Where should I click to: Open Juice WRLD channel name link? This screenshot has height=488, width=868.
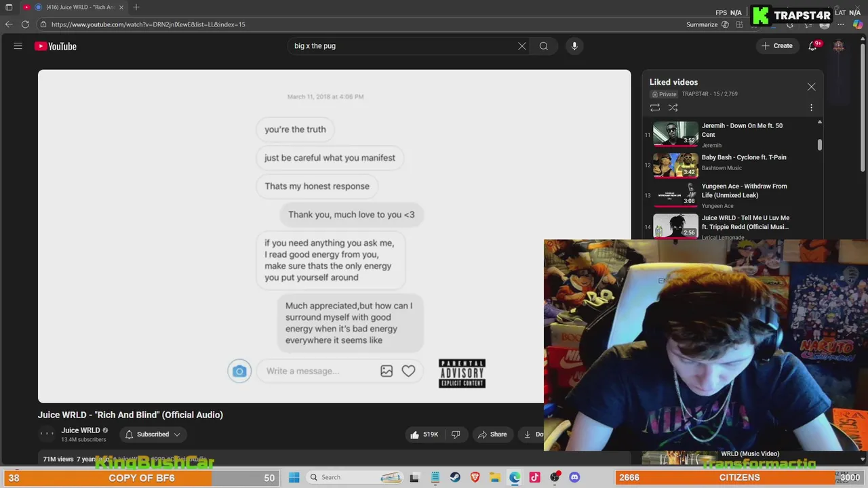(x=80, y=430)
